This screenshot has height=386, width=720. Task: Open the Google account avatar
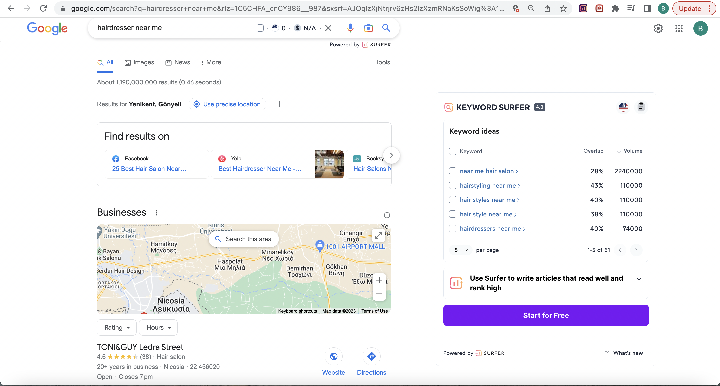click(700, 28)
